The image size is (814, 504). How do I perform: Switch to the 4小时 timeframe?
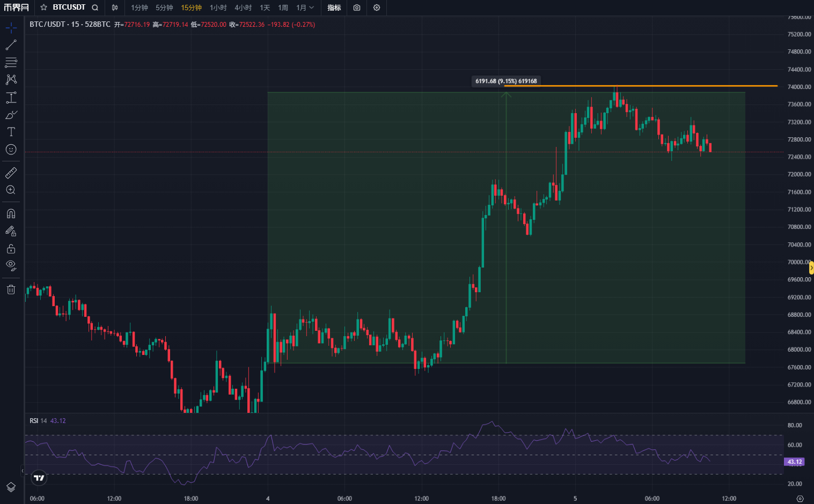(243, 8)
